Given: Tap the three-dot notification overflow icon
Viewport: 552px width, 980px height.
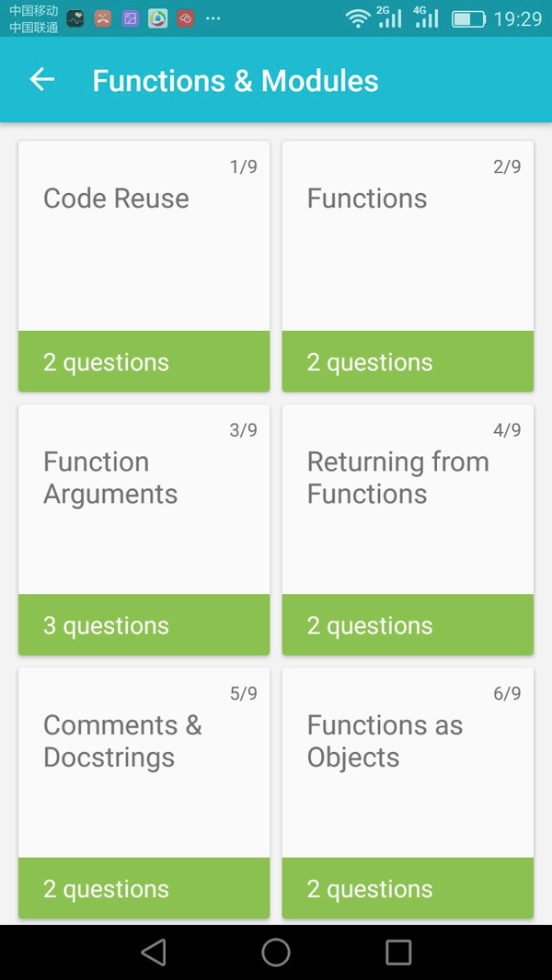Looking at the screenshot, I should coord(213,18).
